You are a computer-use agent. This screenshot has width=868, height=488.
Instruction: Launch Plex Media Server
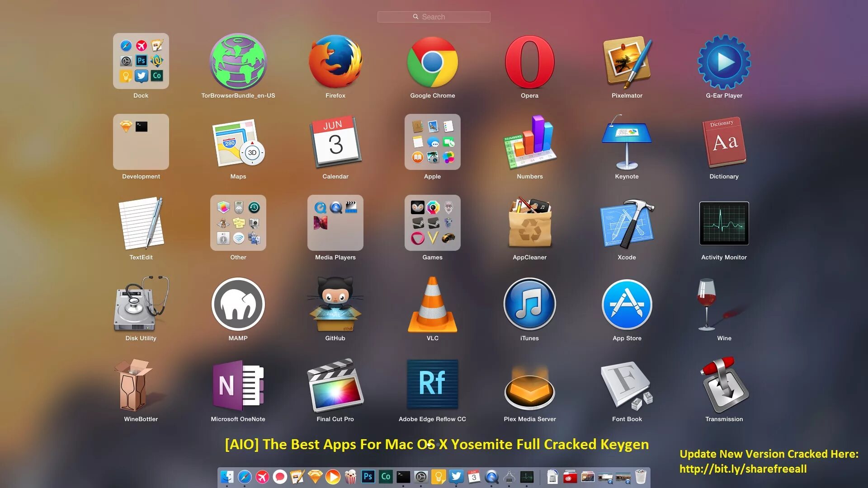[529, 385]
